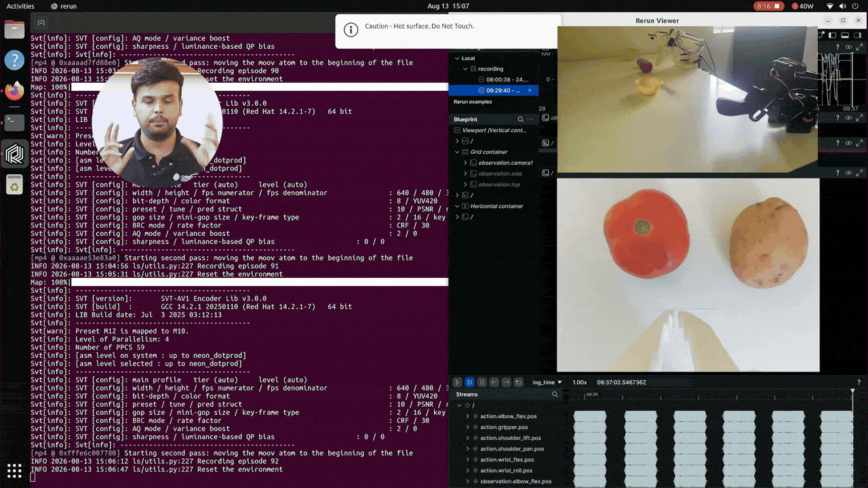The height and width of the screenshot is (488, 868).
Task: Expand the action.elbow_flex.pos stream
Action: (x=467, y=416)
